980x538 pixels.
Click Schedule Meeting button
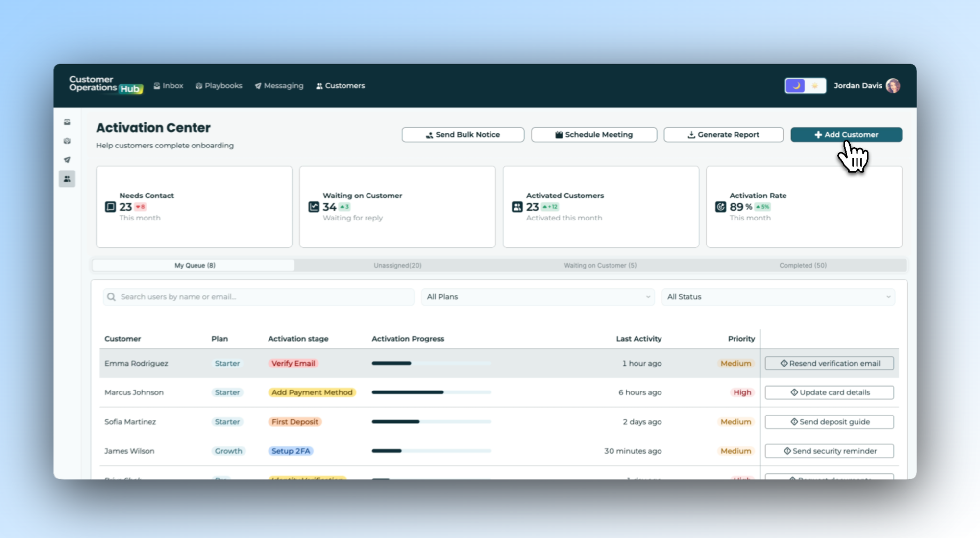[594, 135]
